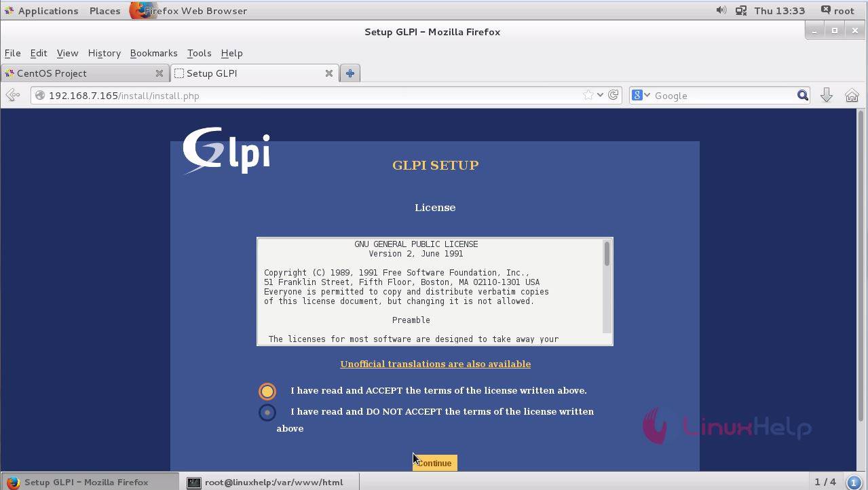The image size is (868, 490).
Task: Click the browser back arrow
Action: coord(13,96)
